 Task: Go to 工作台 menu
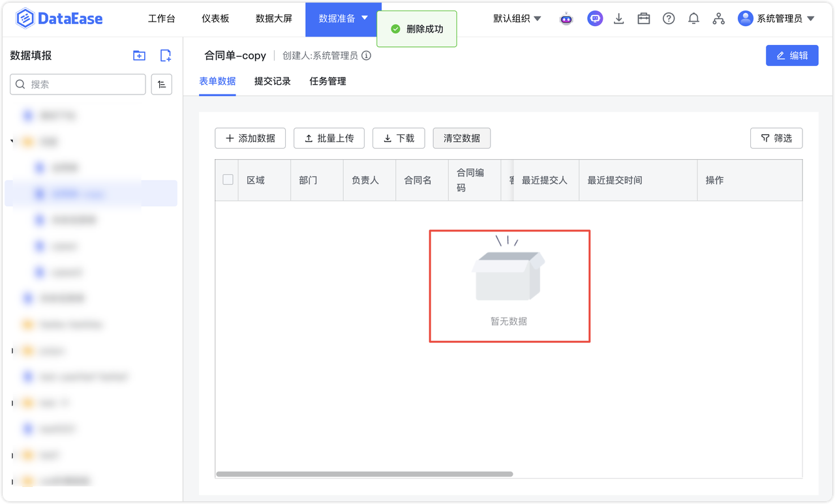pyautogui.click(x=161, y=18)
